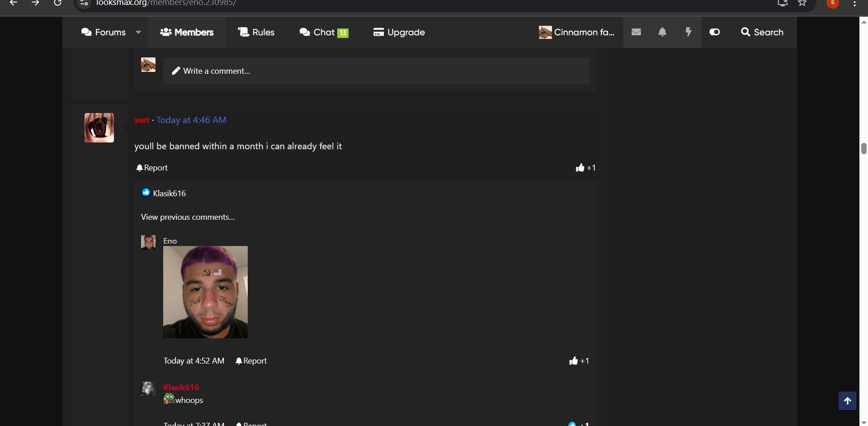Bookmark the page using the star icon
Image resolution: width=868 pixels, height=426 pixels.
pyautogui.click(x=802, y=3)
